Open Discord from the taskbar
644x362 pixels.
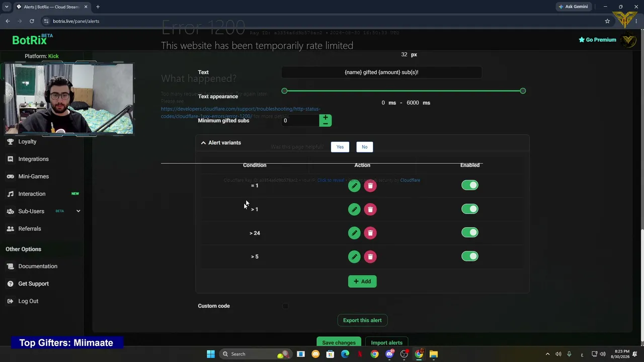[x=389, y=354]
